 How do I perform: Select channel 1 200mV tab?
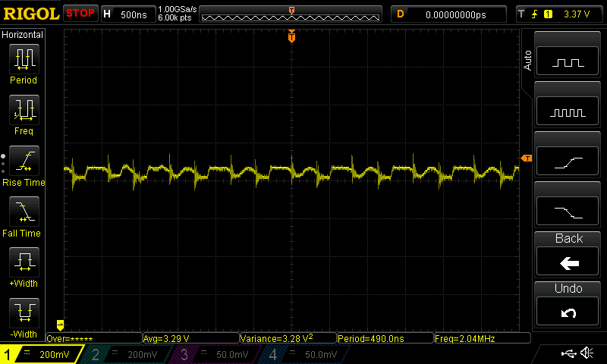pos(41,354)
